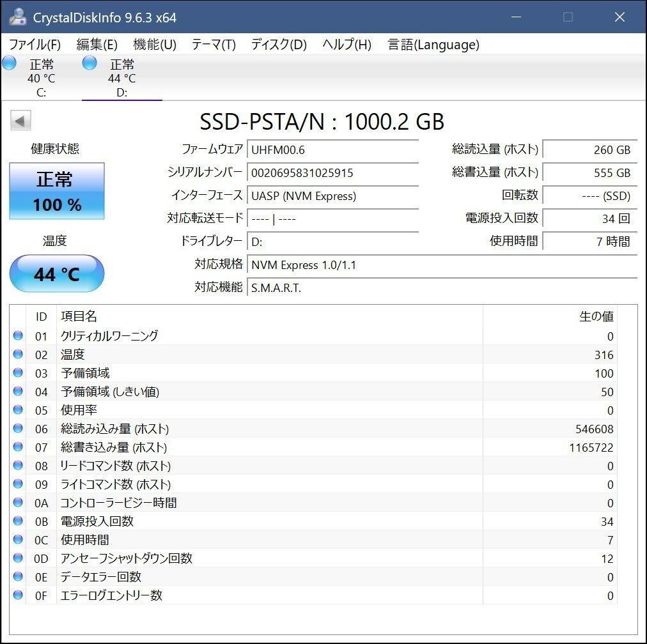This screenshot has width=647, height=644.
Task: Click the status dot for ID 0D アンセーフシャットダウン回数
Action: pyautogui.click(x=18, y=558)
